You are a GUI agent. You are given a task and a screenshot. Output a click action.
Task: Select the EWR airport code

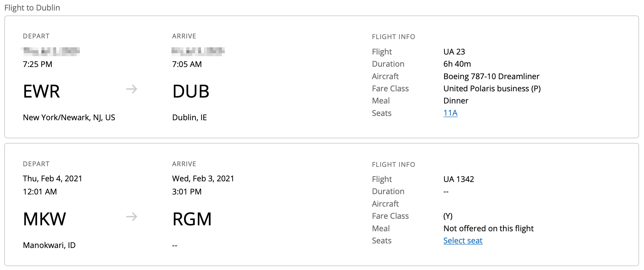pyautogui.click(x=41, y=91)
